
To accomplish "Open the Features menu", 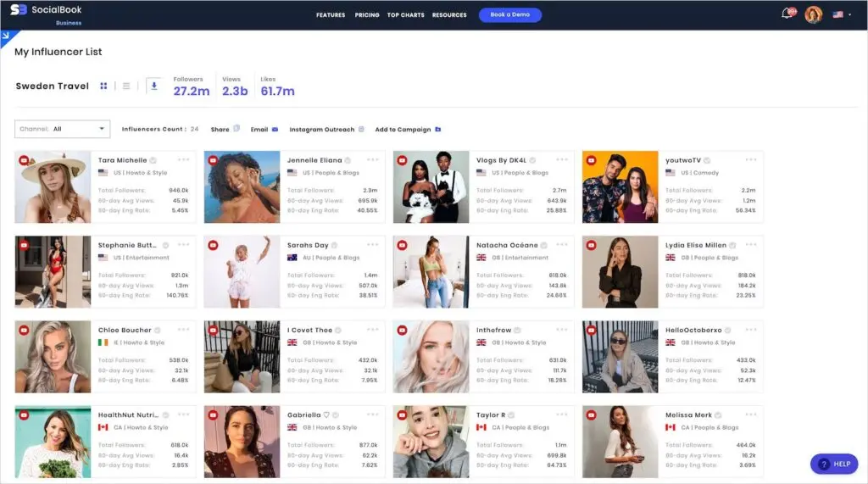I will [331, 15].
